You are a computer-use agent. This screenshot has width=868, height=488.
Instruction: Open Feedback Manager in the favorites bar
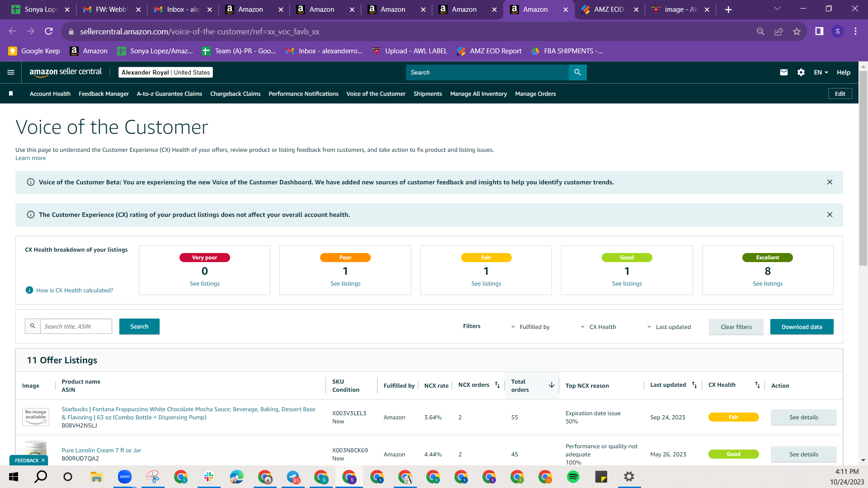104,94
